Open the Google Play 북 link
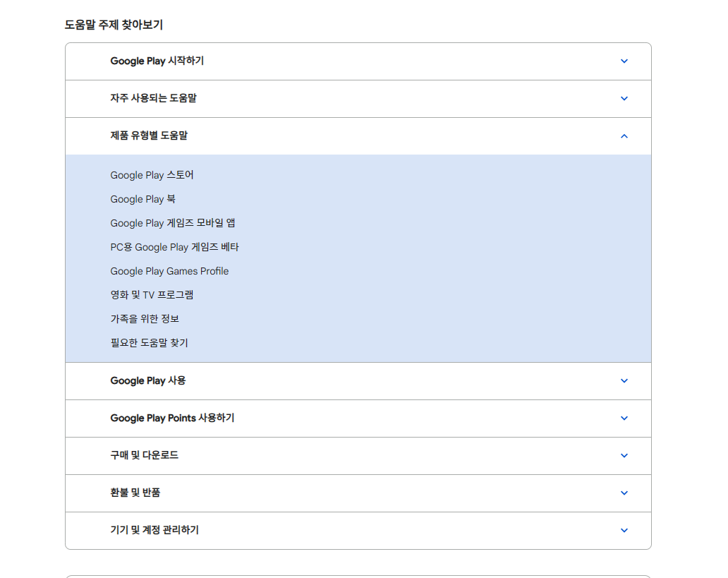728x578 pixels. pos(143,199)
